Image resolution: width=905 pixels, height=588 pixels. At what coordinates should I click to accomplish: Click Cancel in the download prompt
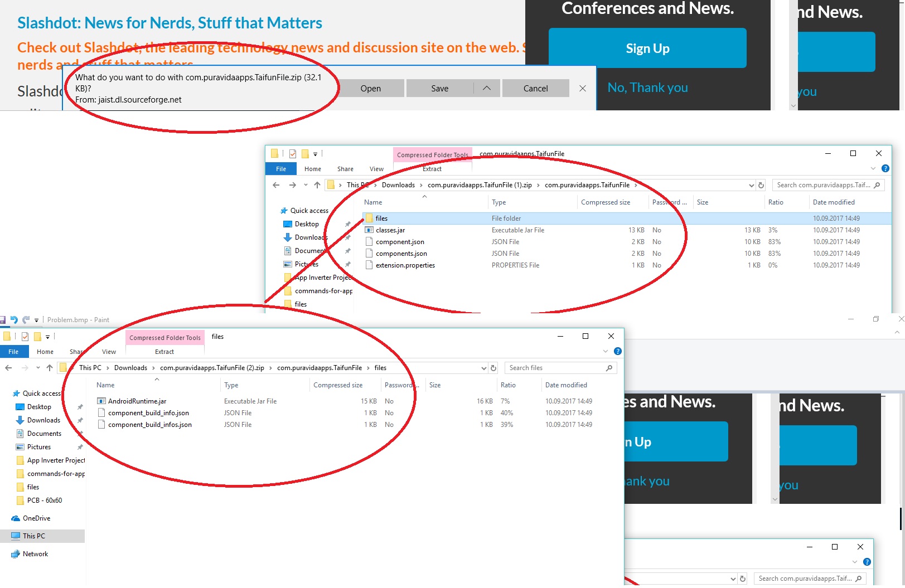[535, 88]
